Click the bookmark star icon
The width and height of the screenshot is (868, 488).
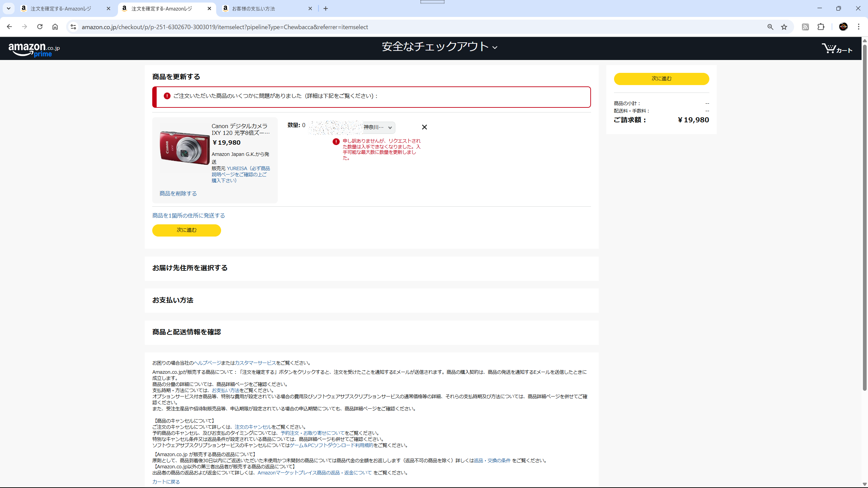(x=784, y=27)
